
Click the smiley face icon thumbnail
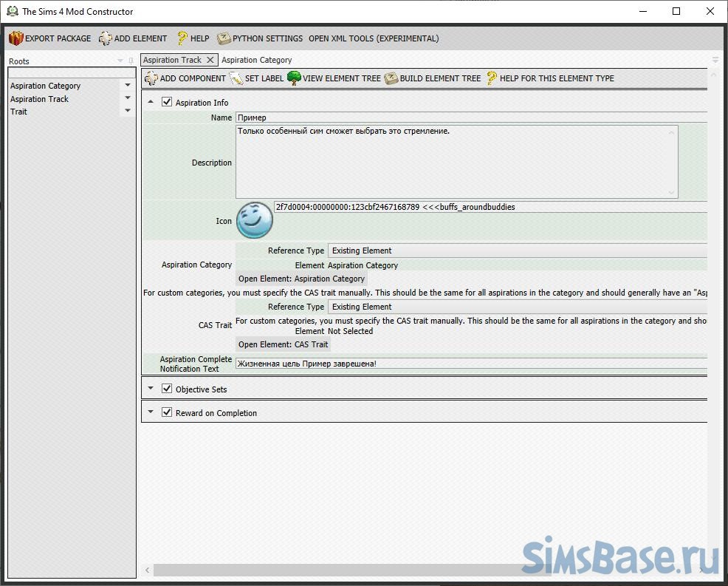pos(254,220)
